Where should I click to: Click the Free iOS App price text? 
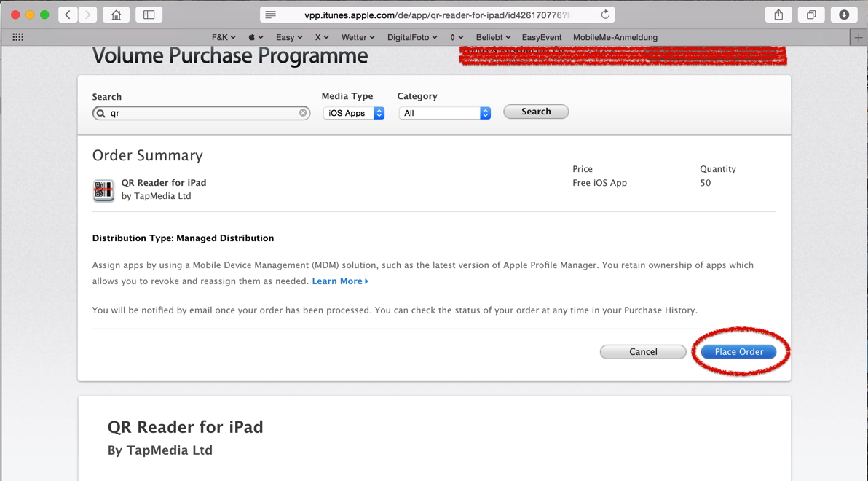(599, 183)
